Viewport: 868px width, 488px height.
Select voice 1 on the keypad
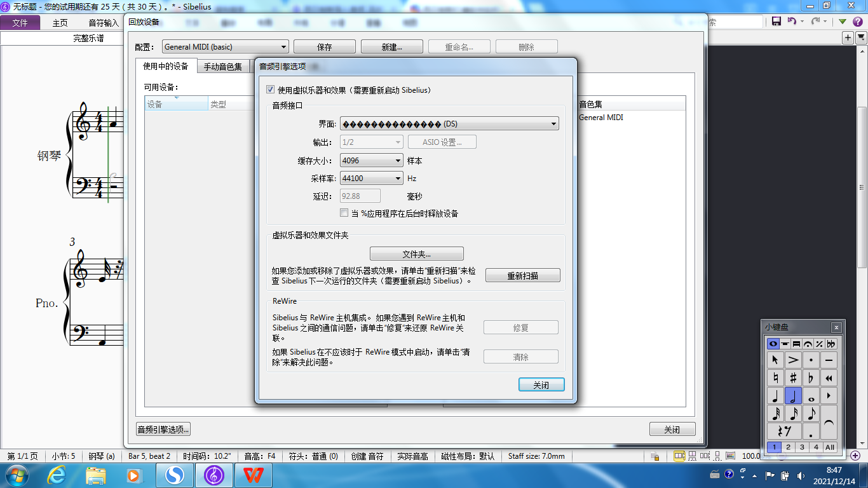point(774,447)
